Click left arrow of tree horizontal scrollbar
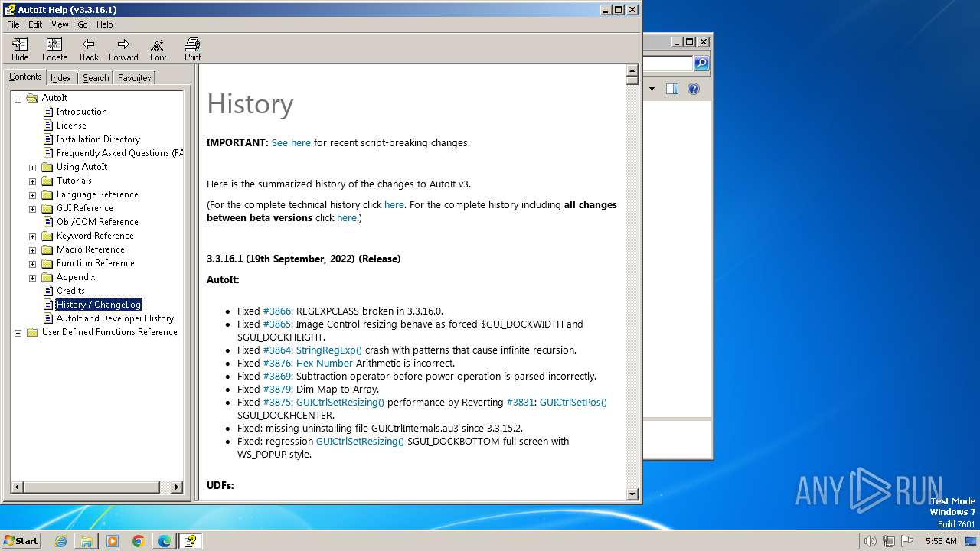The image size is (980, 551). click(x=18, y=487)
